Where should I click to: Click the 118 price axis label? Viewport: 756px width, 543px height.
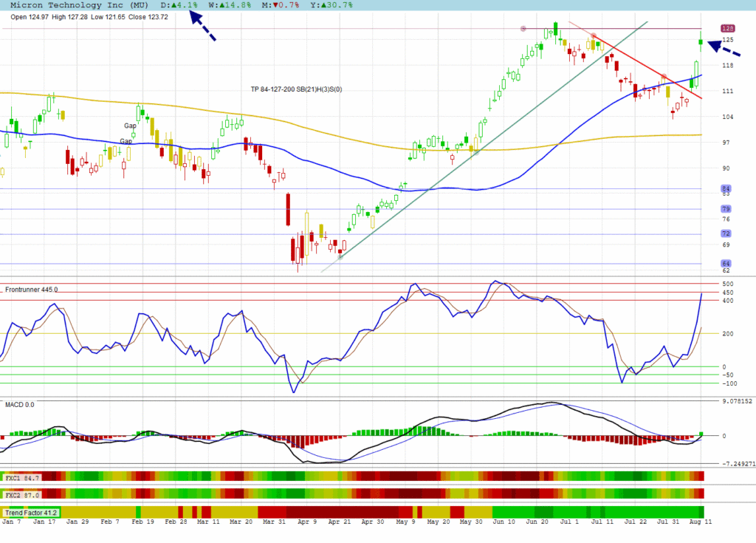click(727, 66)
